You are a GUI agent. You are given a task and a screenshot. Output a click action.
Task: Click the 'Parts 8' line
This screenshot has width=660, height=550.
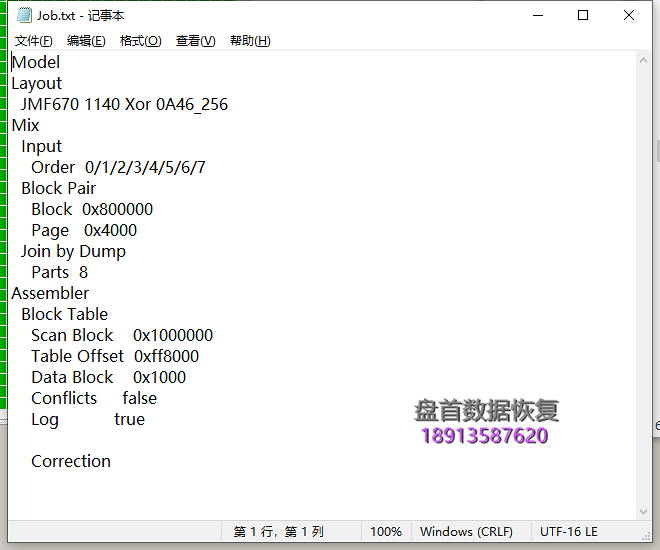60,273
